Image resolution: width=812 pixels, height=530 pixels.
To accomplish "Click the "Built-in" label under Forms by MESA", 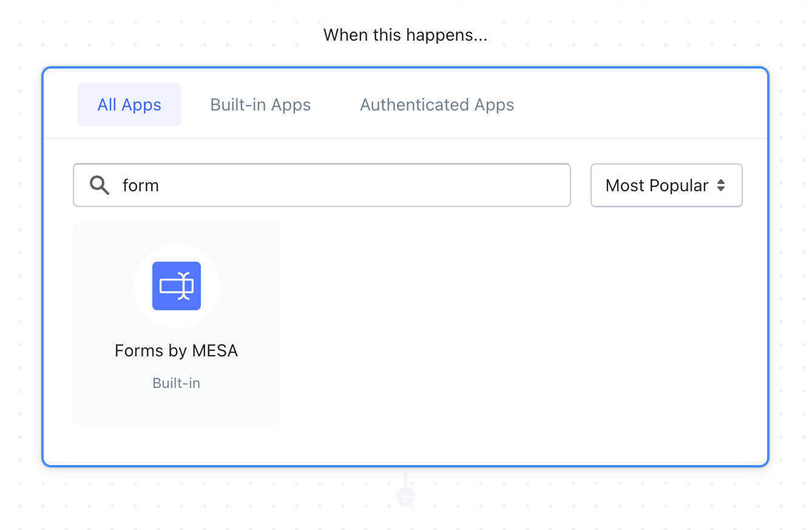I will 176,383.
